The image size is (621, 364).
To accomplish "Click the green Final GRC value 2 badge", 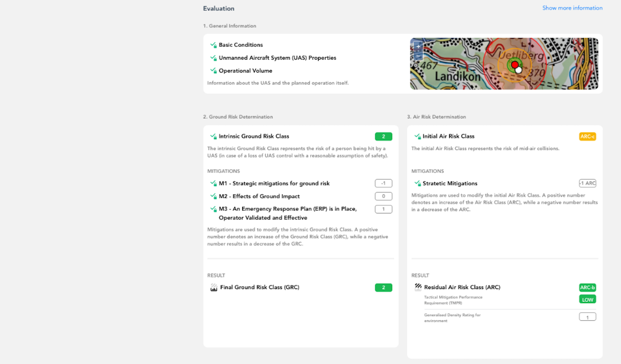I will pos(383,288).
